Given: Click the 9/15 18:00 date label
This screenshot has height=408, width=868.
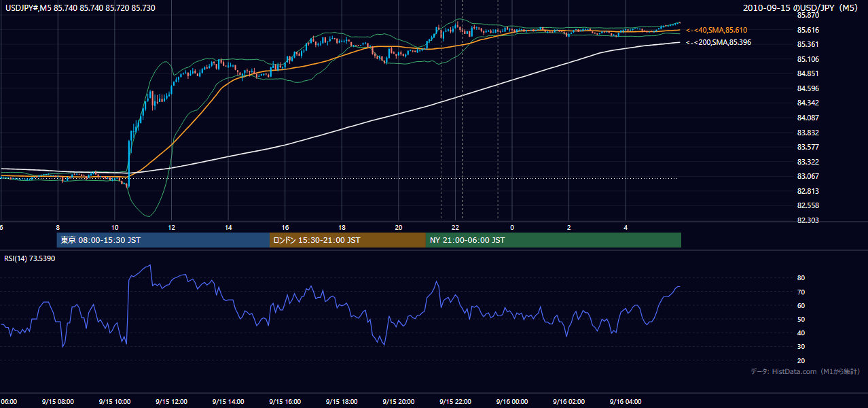Looking at the screenshot, I should pos(342,401).
